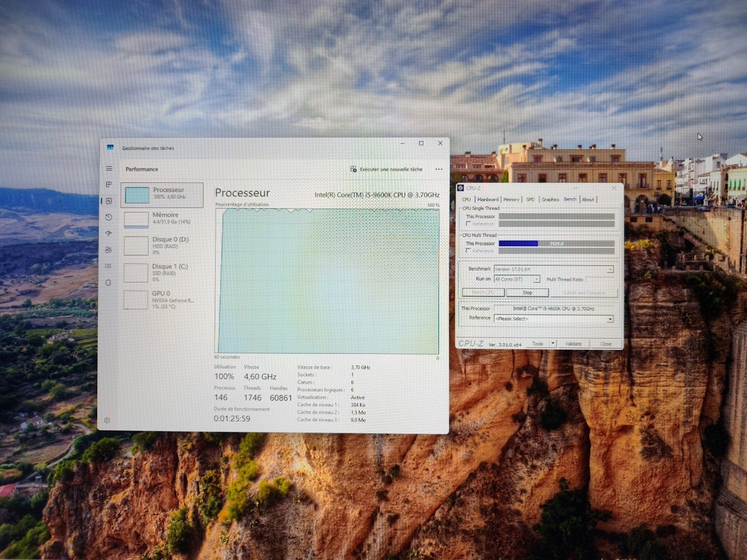The height and width of the screenshot is (560, 747).
Task: Click the Validate button in CPU-Z
Action: (x=573, y=344)
